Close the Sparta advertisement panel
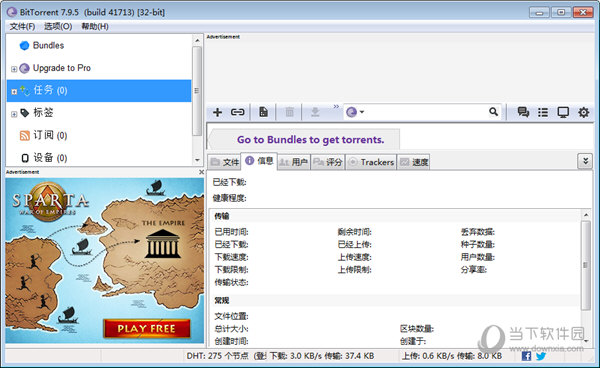 click(201, 172)
